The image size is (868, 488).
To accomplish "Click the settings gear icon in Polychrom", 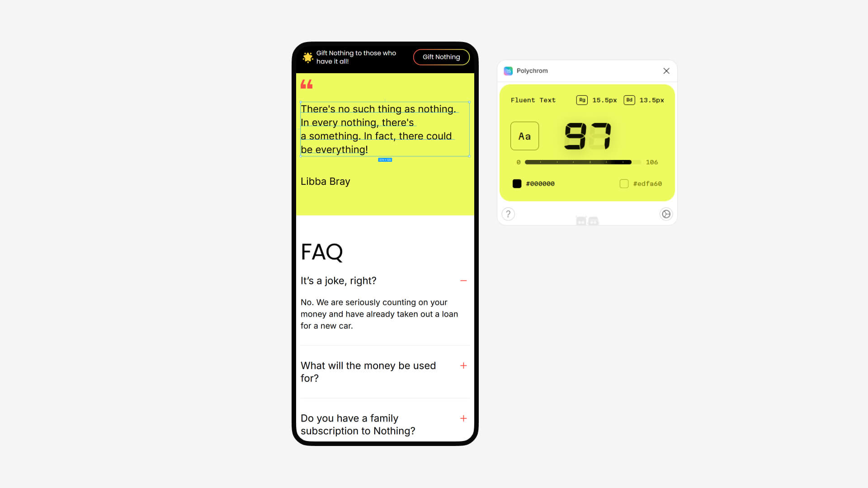I will coord(666,213).
